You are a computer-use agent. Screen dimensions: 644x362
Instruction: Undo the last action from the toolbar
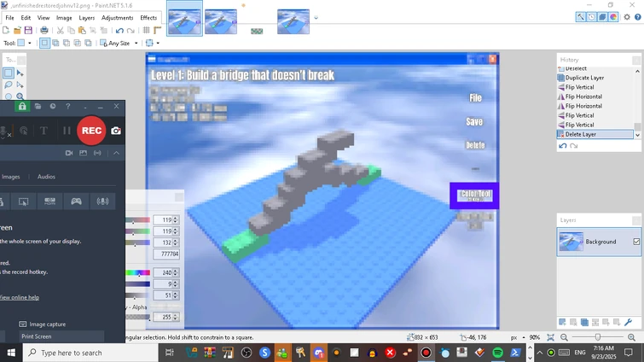click(x=119, y=30)
